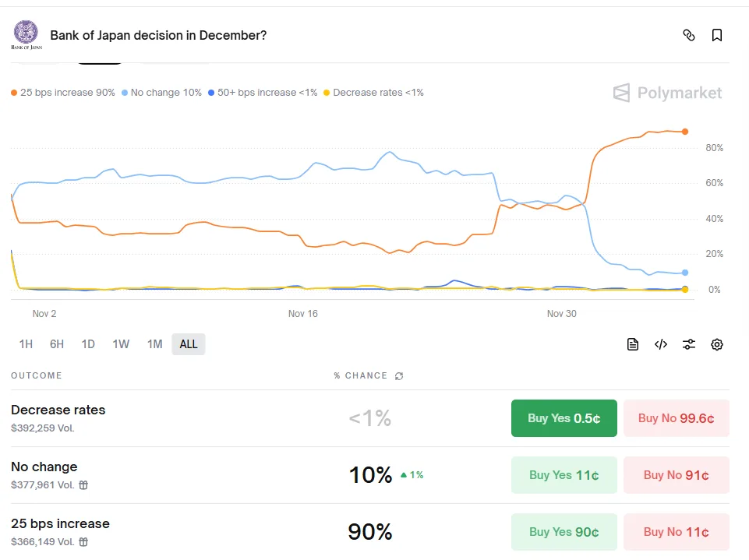Switch chart to 1W range
Image resolution: width=749 pixels, height=560 pixels.
121,344
